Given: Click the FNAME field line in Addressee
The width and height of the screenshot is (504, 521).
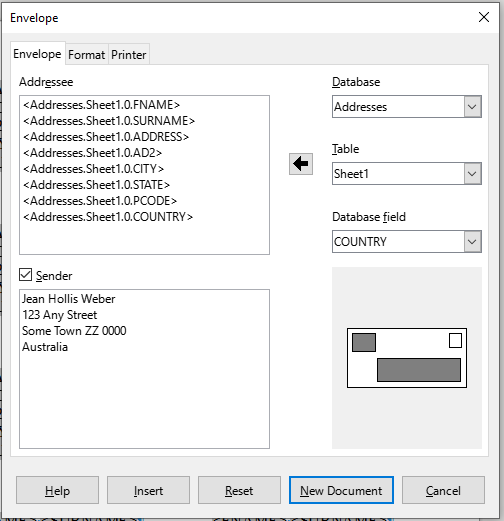Looking at the screenshot, I should (x=102, y=105).
